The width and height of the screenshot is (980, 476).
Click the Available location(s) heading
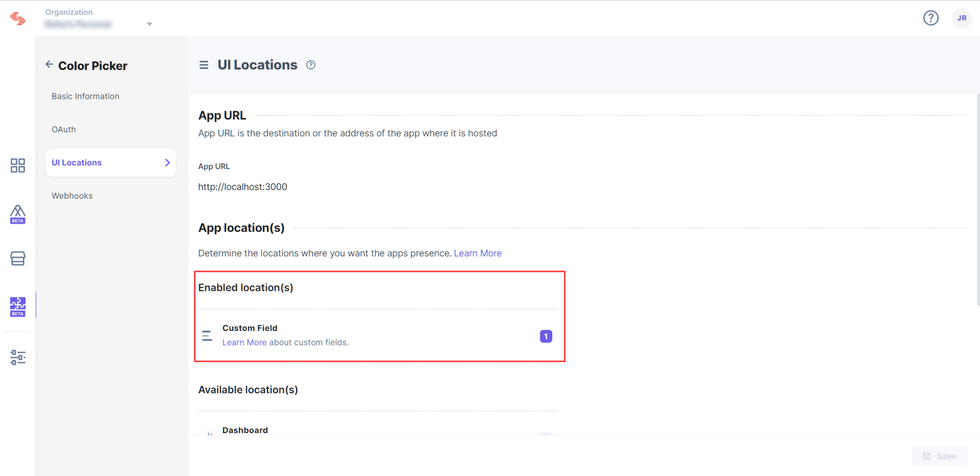pos(248,389)
